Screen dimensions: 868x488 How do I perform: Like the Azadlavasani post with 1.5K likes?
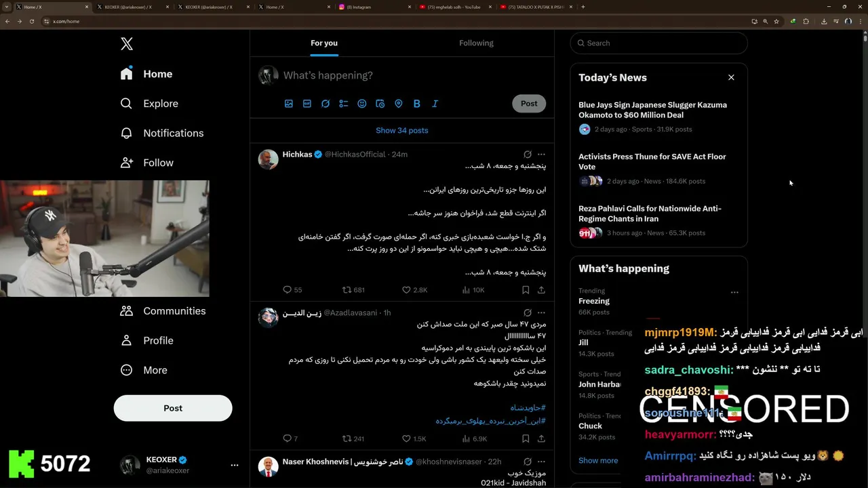(414, 439)
